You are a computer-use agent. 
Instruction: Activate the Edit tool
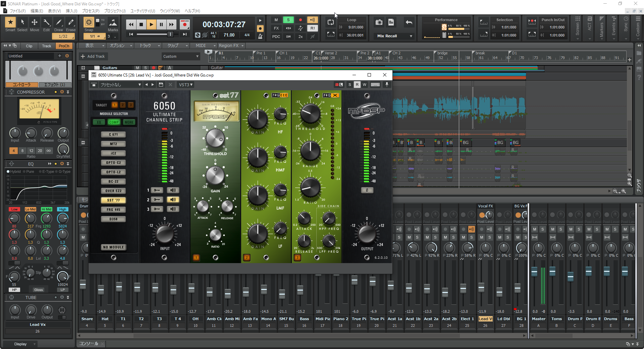46,22
